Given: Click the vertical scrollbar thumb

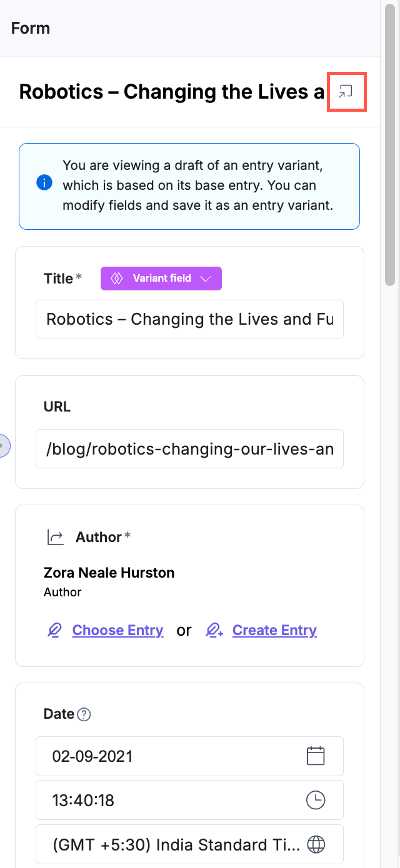Looking at the screenshot, I should [390, 144].
